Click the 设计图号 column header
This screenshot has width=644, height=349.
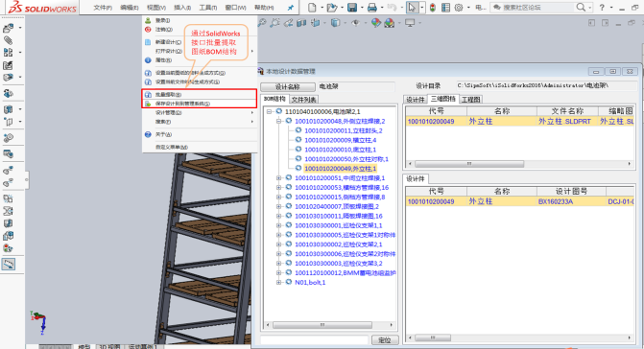[571, 191]
